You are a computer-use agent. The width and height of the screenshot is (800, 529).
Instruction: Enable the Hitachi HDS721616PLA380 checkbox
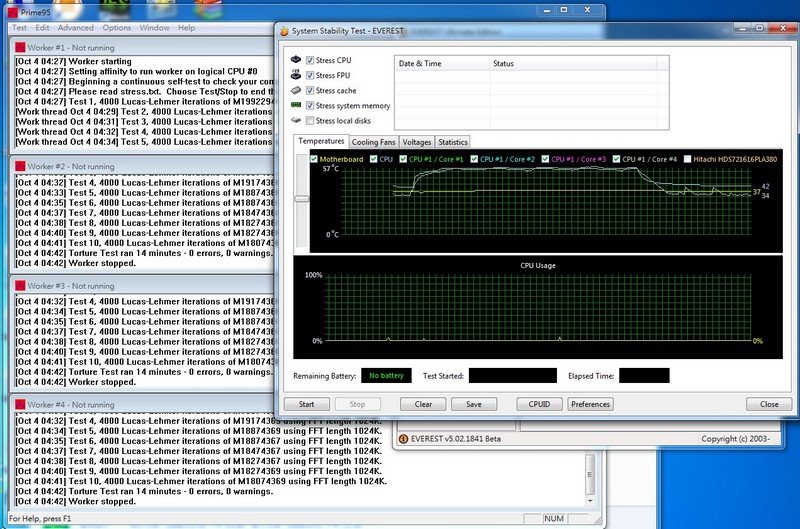point(687,159)
